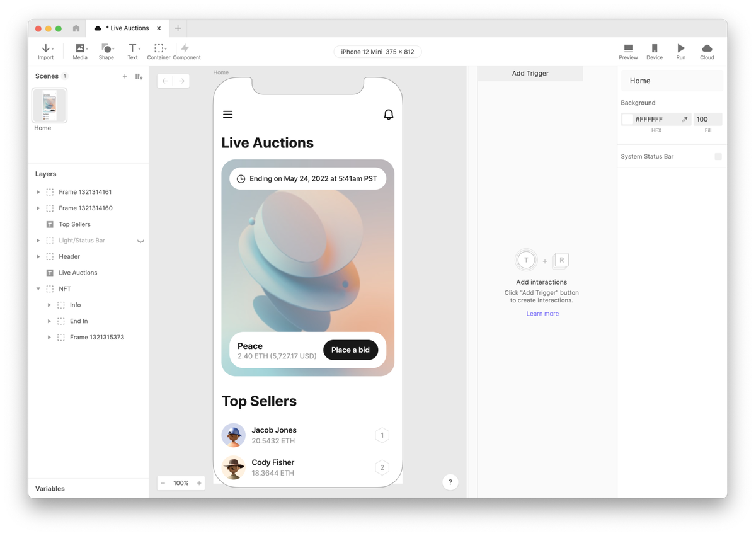
Task: Open a new tab in the tab bar
Action: tap(178, 28)
